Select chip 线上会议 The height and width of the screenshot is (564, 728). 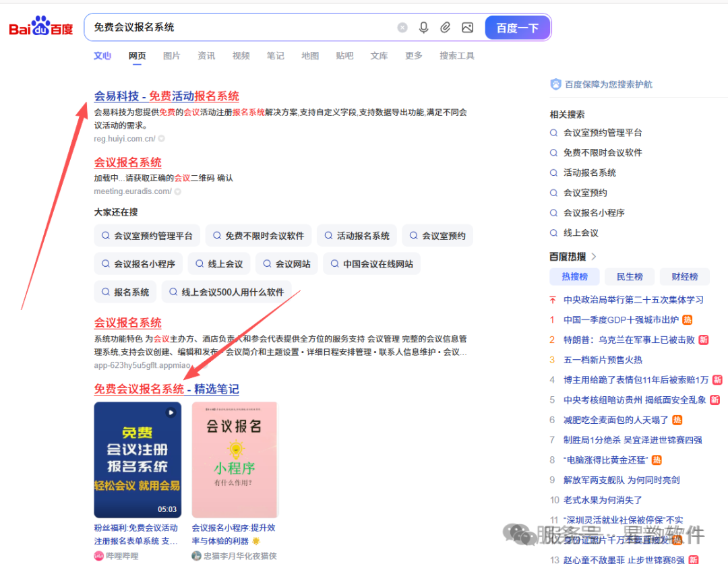click(219, 263)
